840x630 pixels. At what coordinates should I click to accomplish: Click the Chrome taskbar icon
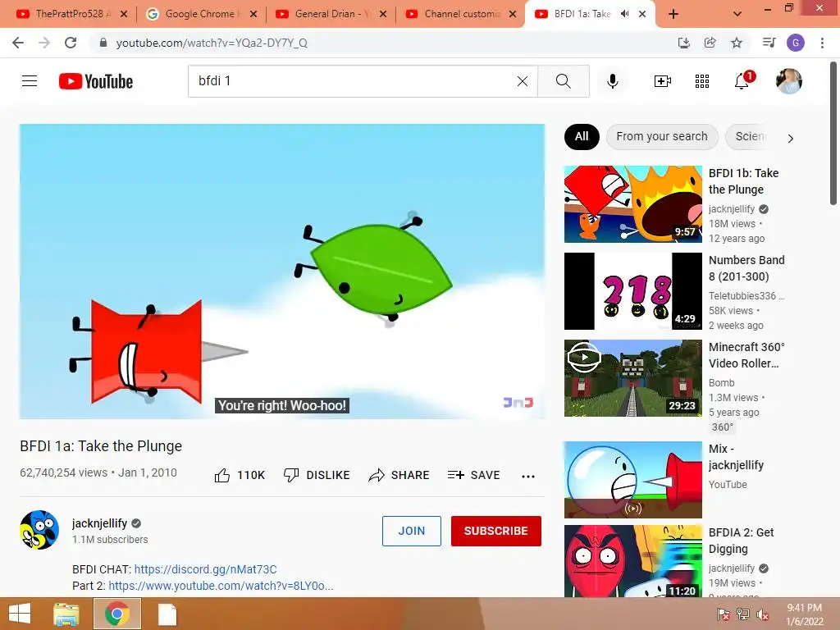[116, 614]
